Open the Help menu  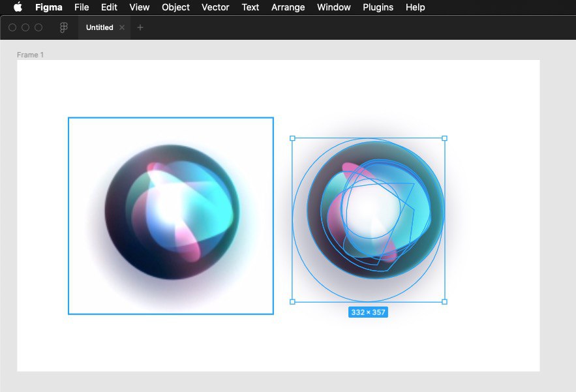pyautogui.click(x=415, y=7)
